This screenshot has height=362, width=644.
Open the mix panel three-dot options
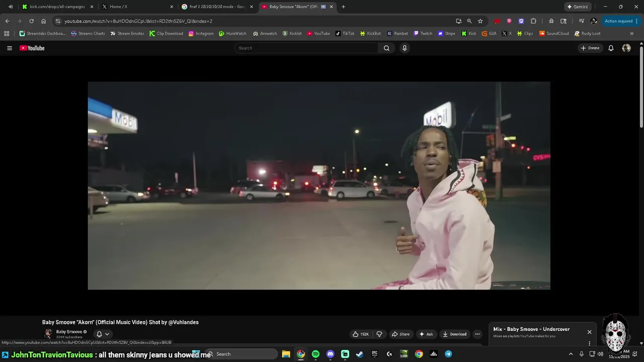pyautogui.click(x=589, y=343)
